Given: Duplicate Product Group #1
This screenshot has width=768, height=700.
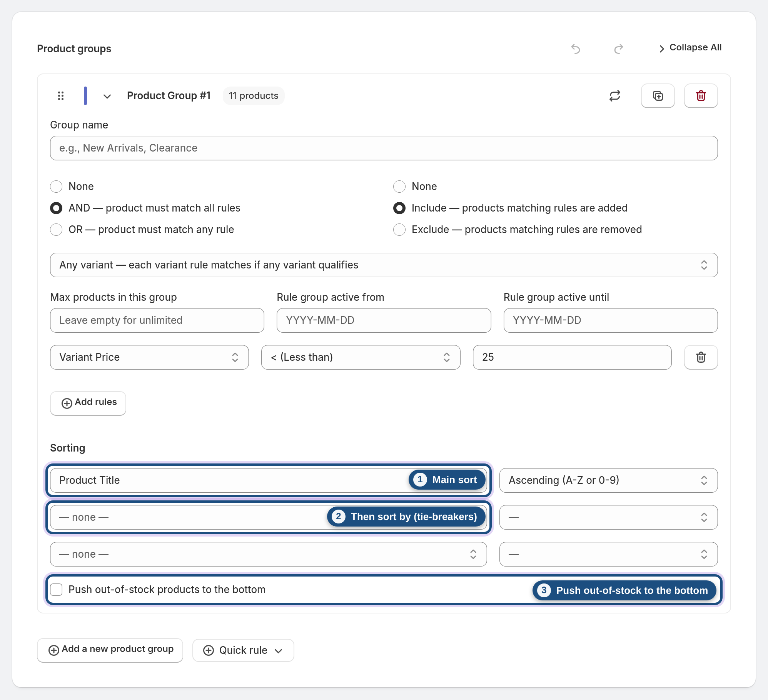Looking at the screenshot, I should point(658,96).
